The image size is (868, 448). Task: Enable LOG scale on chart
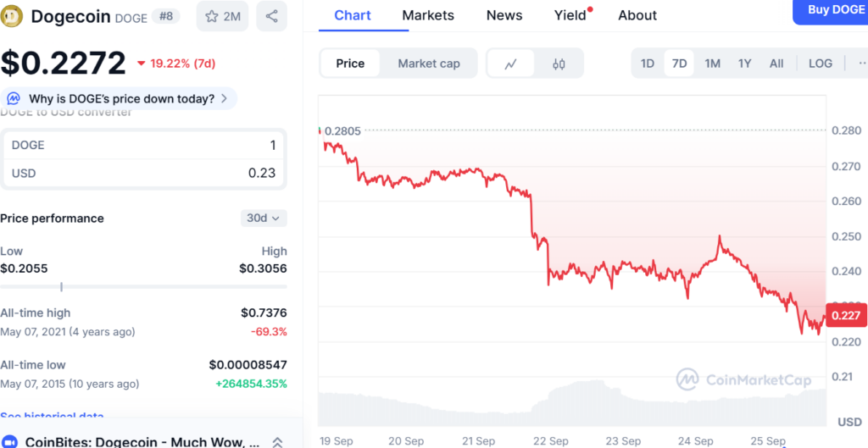pos(820,64)
